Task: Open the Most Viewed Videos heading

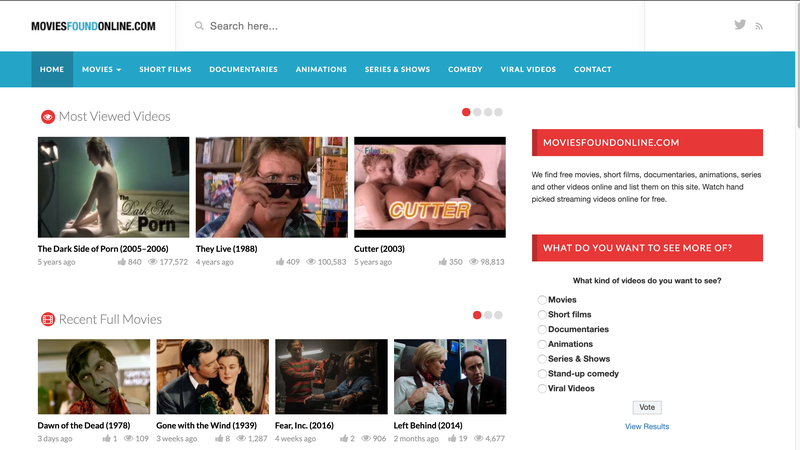Action: [x=114, y=117]
